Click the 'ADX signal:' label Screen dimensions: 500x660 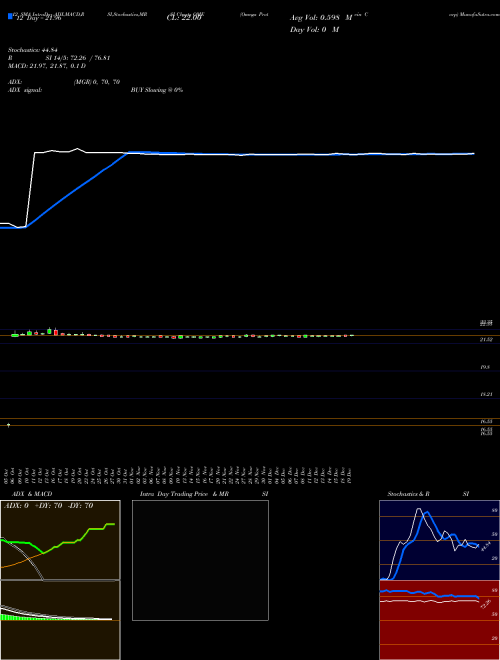pyautogui.click(x=24, y=90)
